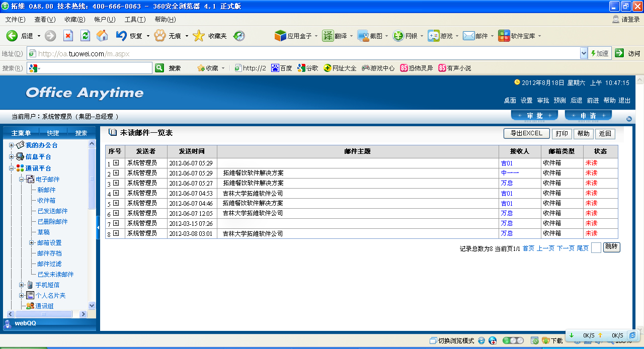Screen dimensions: 644x349
Task: Click the stop loading icon
Action: tap(68, 36)
